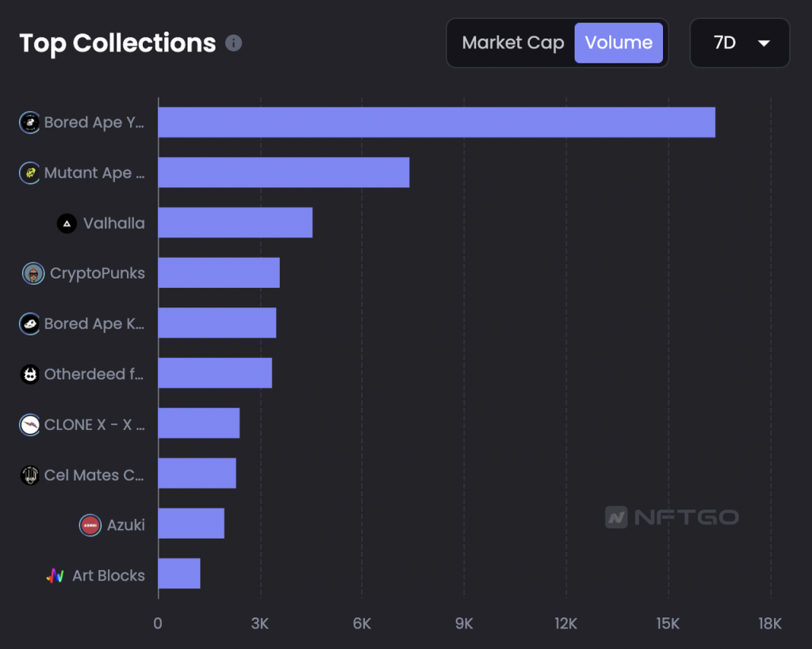Click the Bored Ape K... collection avatar
812x649 pixels.
pos(29,324)
